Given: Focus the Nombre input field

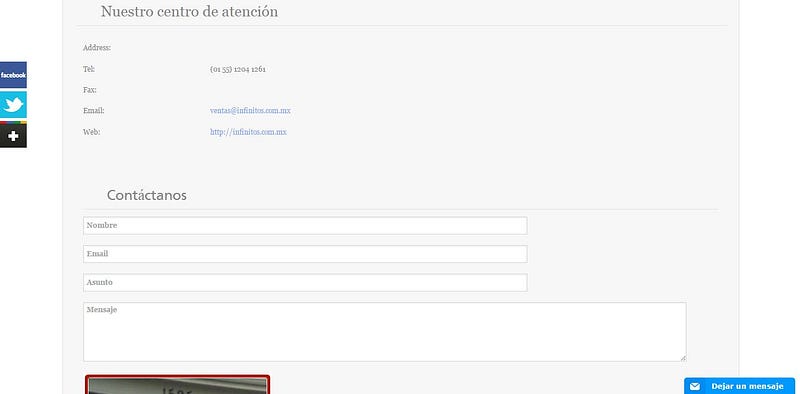Looking at the screenshot, I should [305, 226].
